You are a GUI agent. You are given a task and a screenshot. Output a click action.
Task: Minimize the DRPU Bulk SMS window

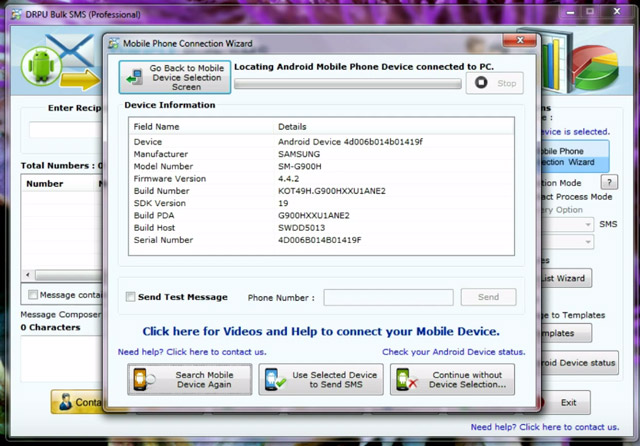pyautogui.click(x=571, y=12)
